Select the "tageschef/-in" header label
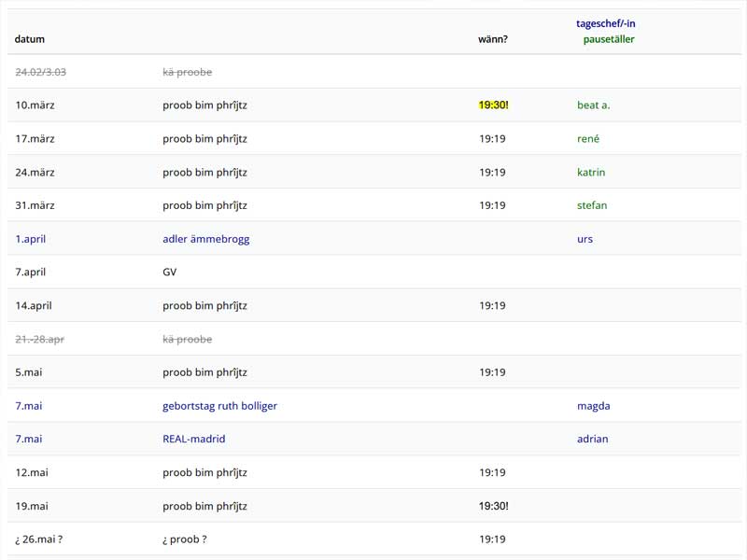This screenshot has width=747, height=560. pyautogui.click(x=606, y=23)
